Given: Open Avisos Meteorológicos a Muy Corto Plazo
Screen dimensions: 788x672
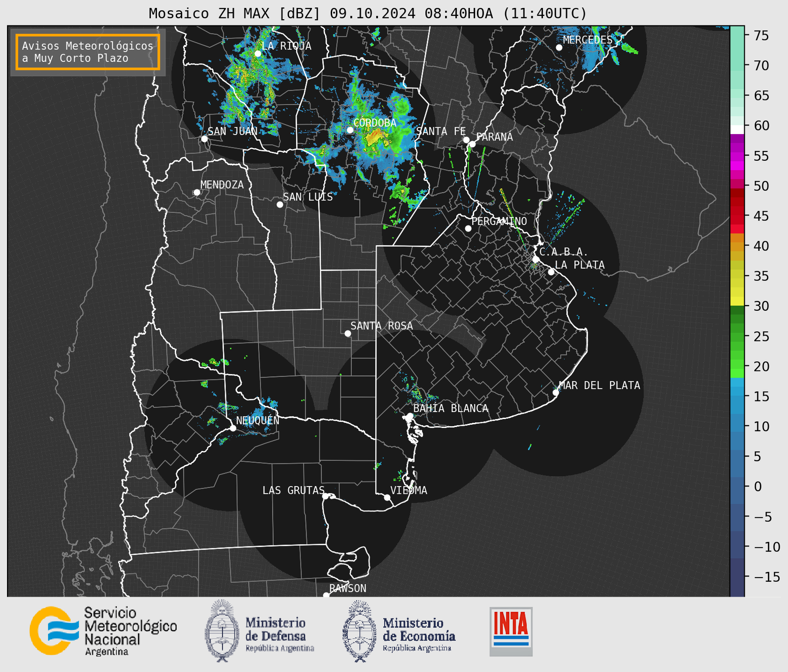Looking at the screenshot, I should (88, 52).
